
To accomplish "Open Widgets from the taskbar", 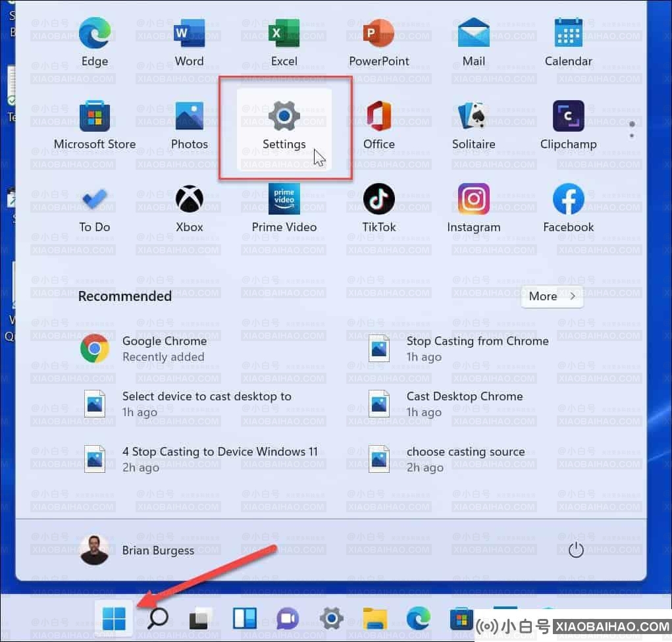I will 245,619.
